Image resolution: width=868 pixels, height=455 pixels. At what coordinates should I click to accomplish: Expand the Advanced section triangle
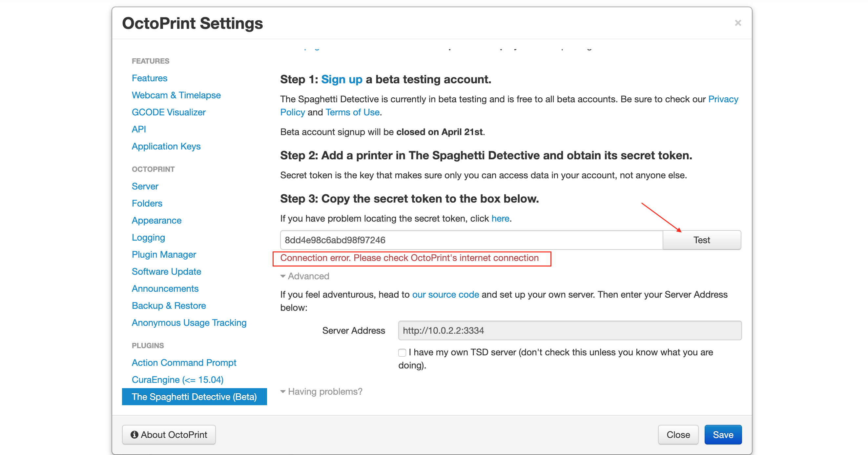[283, 276]
